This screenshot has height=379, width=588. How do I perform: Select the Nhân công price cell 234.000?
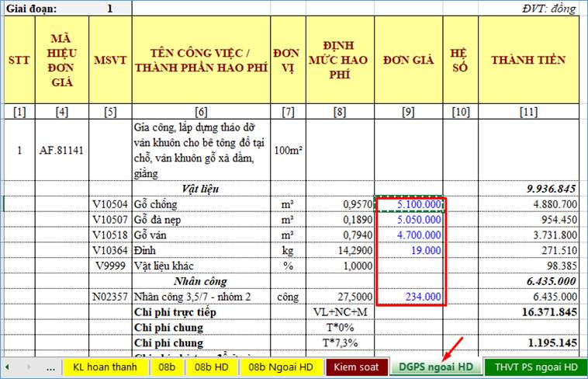(x=410, y=297)
